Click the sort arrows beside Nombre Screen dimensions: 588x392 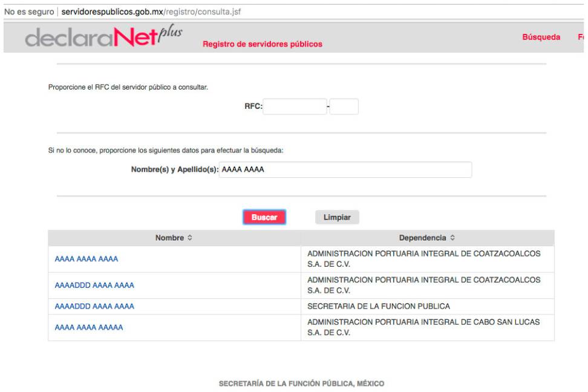[x=189, y=238]
